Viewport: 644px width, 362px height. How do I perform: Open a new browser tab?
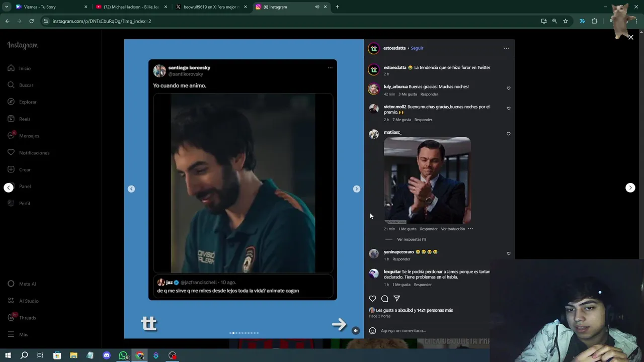[337, 7]
